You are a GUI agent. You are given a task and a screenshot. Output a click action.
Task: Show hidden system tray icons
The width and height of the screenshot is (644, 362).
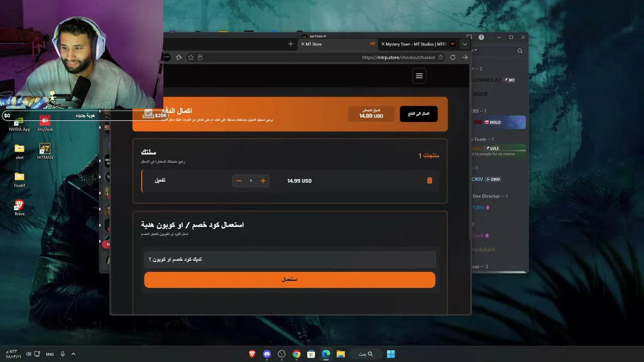click(73, 354)
